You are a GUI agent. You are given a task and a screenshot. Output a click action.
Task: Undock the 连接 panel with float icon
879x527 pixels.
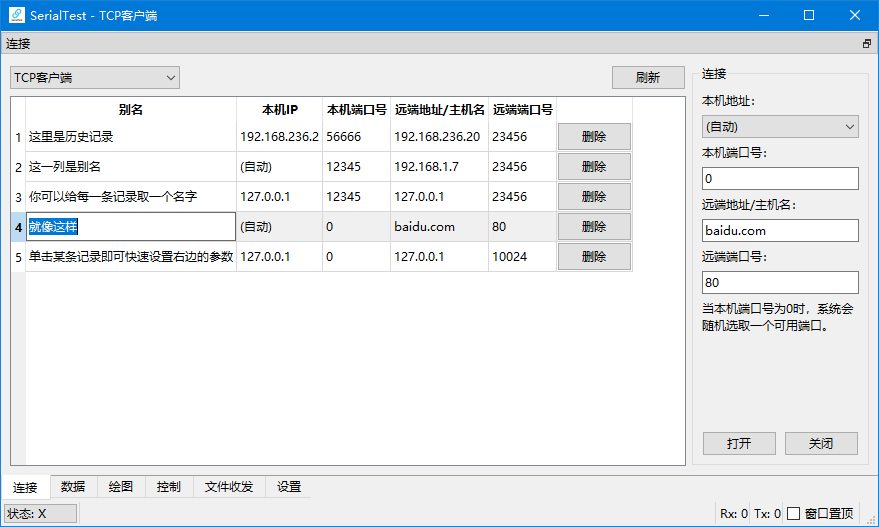point(867,44)
